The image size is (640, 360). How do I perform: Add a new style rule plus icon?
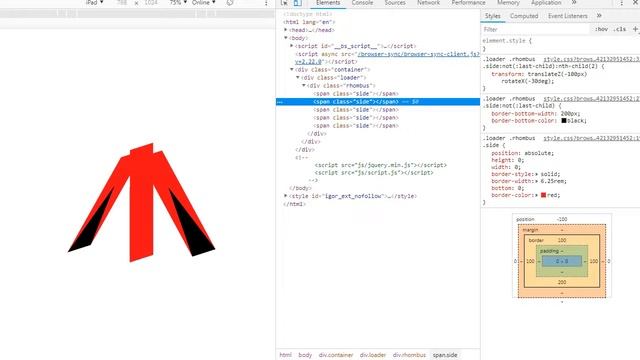pos(635,29)
